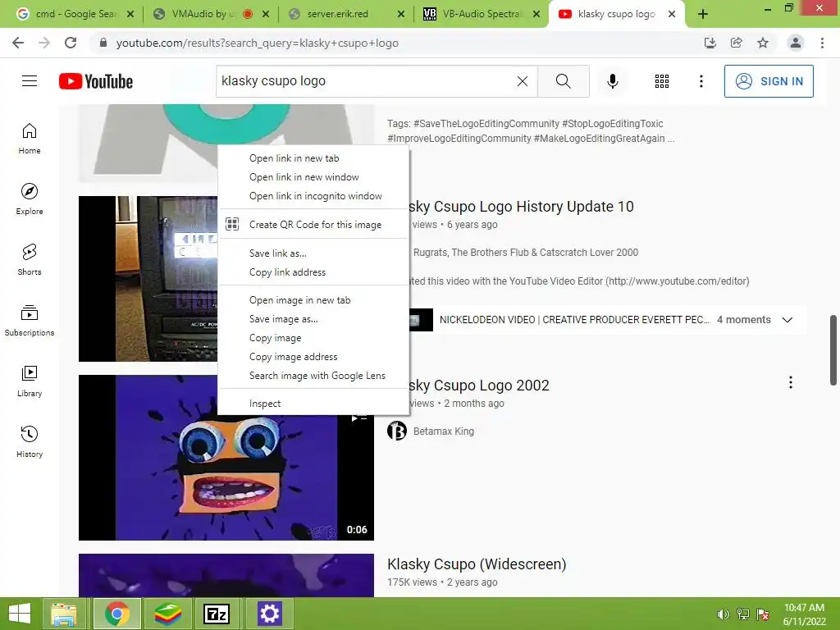Click the Betamax King channel avatar
The height and width of the screenshot is (630, 840).
click(397, 431)
